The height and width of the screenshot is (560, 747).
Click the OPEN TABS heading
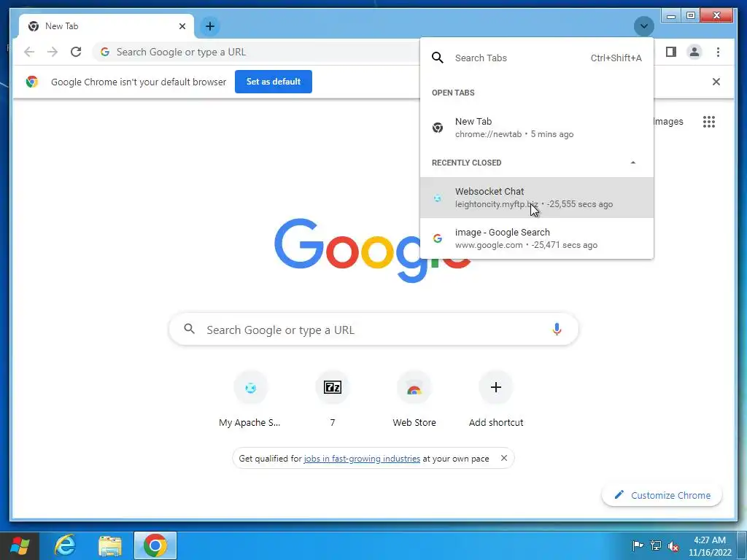point(453,93)
